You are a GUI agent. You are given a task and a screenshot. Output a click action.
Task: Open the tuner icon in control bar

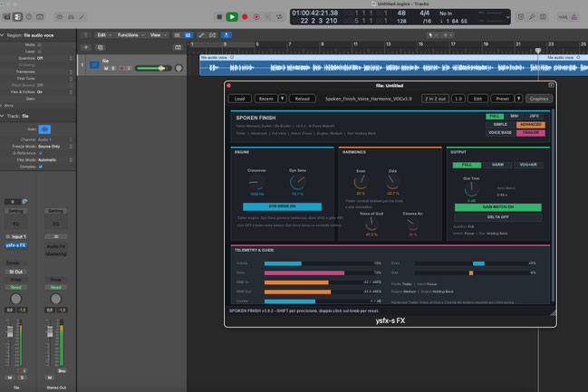tap(532, 17)
